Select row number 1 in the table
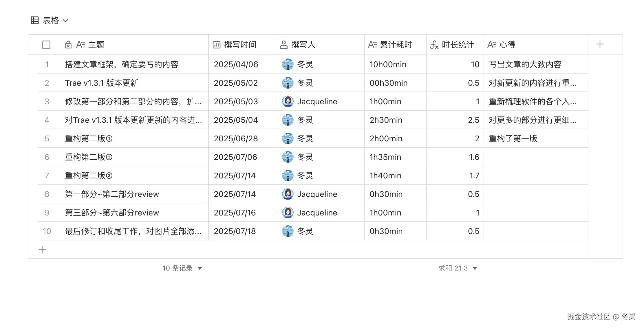 coord(47,64)
